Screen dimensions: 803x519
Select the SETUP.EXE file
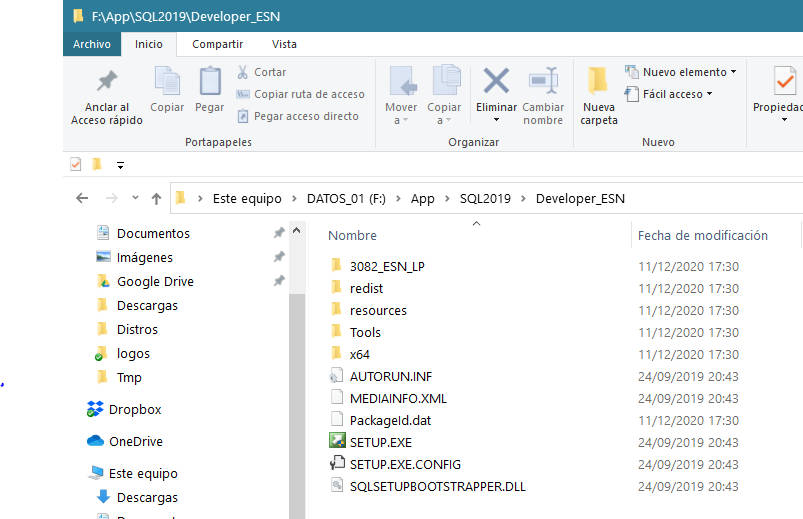pos(381,443)
